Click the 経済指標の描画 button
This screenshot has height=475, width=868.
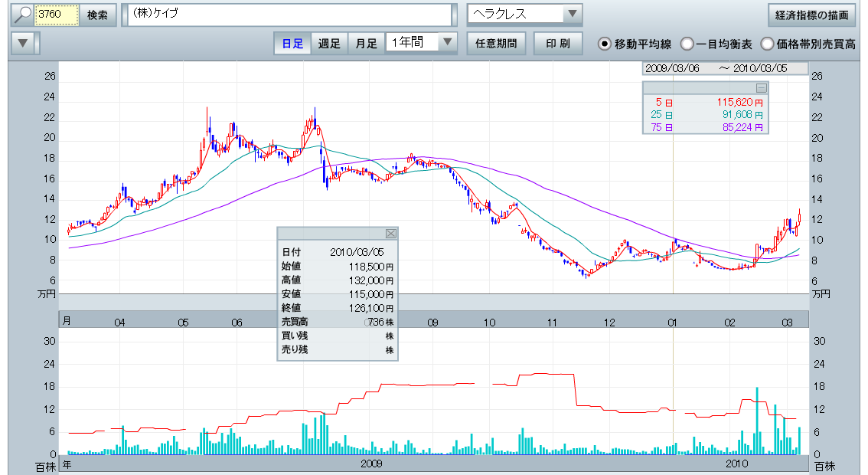coord(811,15)
